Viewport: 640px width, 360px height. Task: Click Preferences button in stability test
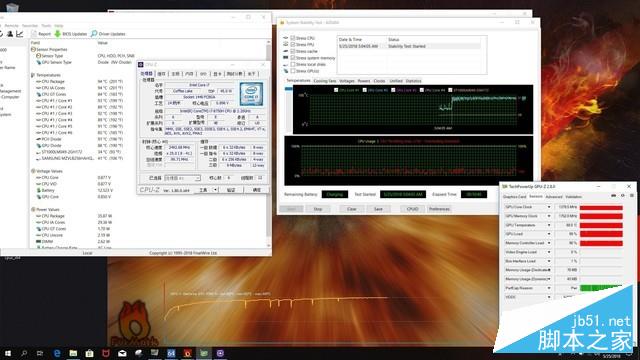[x=439, y=209]
